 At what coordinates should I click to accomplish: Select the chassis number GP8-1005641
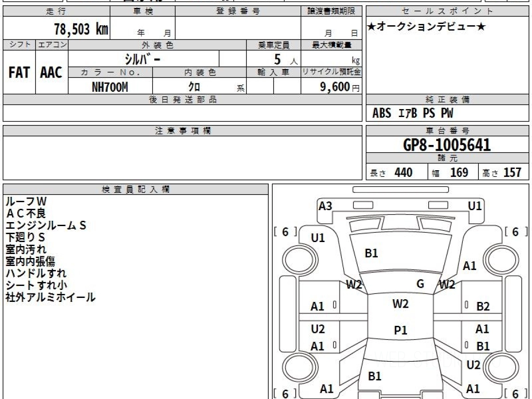click(447, 145)
